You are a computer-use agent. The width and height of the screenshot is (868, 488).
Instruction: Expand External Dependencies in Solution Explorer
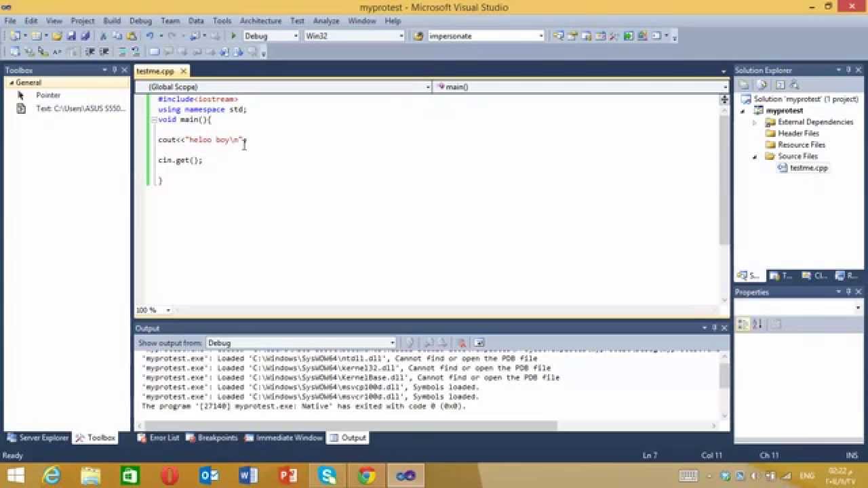755,122
